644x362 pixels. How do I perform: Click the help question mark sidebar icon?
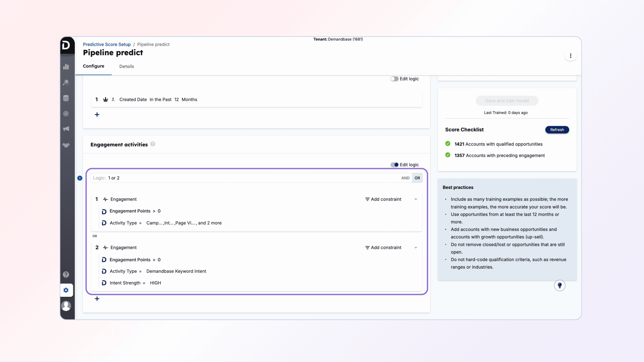click(66, 275)
